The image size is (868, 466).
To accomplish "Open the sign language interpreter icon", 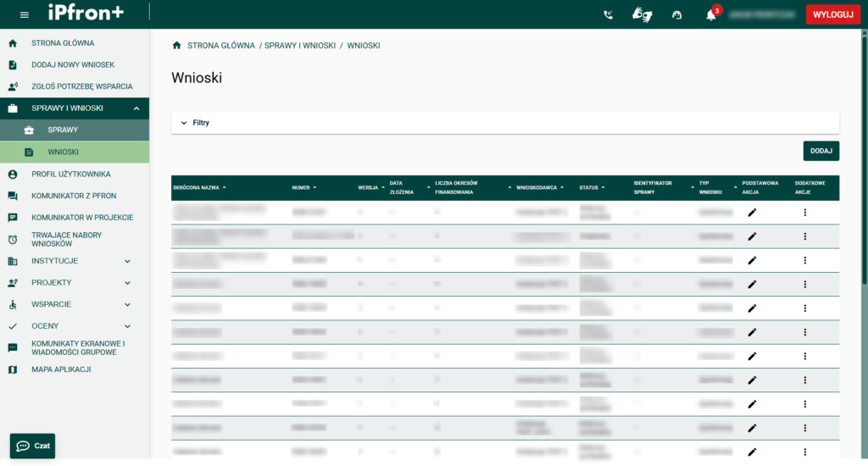I will (x=643, y=14).
